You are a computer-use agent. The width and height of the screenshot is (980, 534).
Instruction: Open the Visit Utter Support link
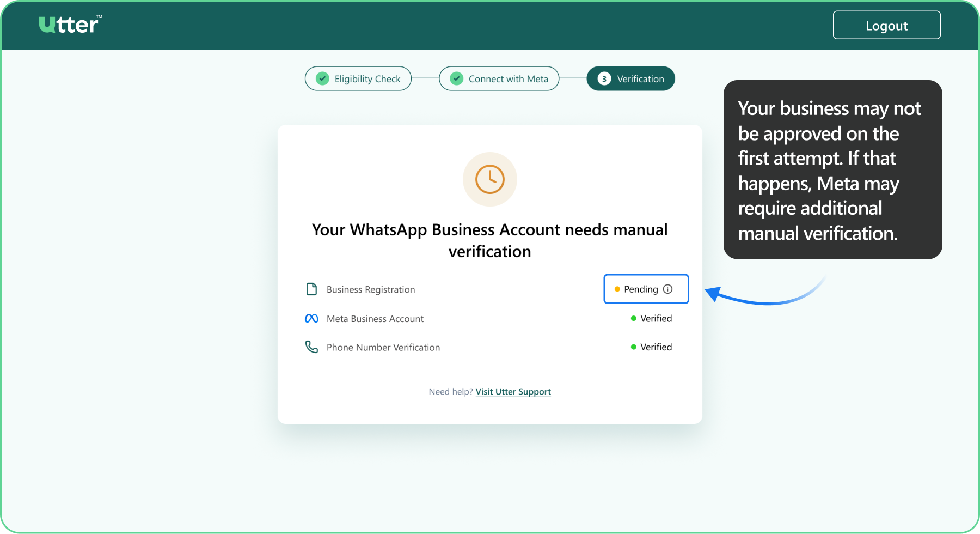(x=513, y=392)
